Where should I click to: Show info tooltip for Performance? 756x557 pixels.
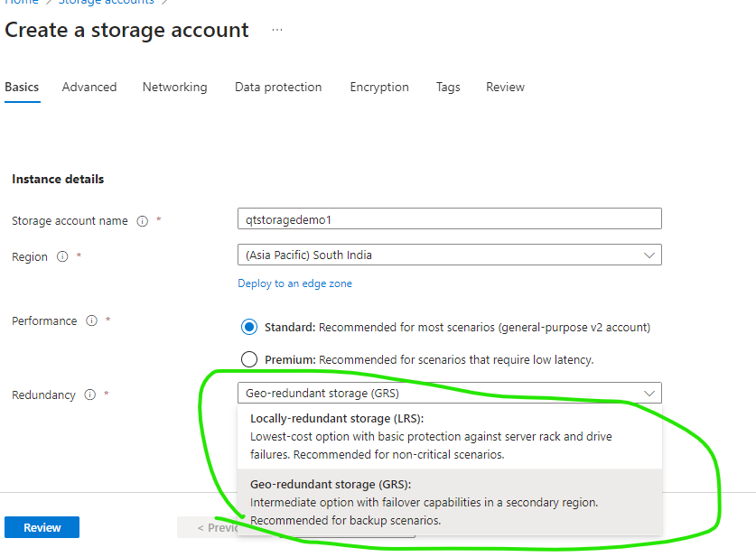pos(91,320)
